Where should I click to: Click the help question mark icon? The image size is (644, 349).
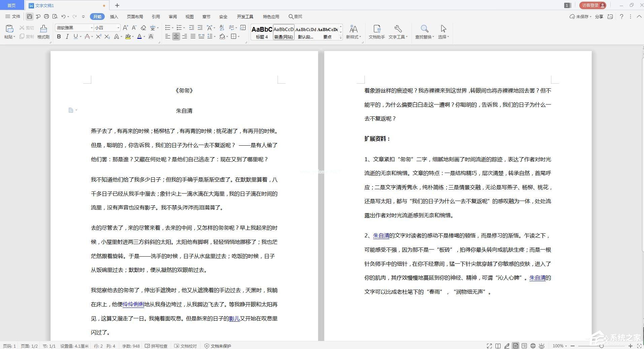tap(621, 17)
